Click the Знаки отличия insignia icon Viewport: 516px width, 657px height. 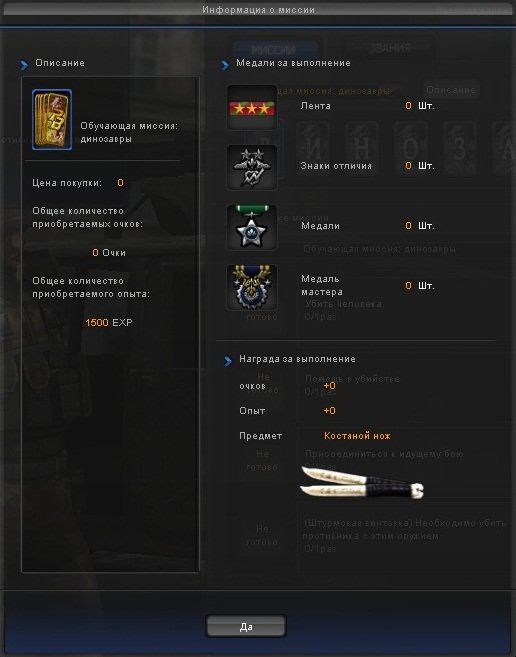point(252,167)
